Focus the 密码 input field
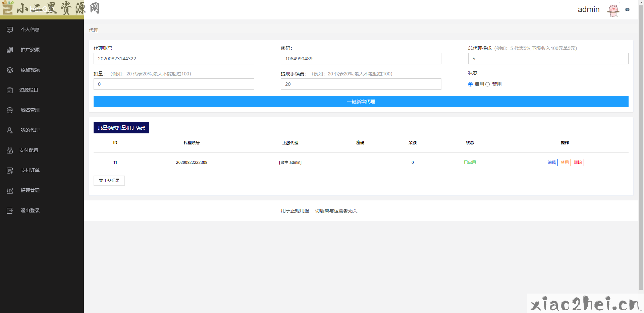Screen dimensions: 644x313 (361, 59)
